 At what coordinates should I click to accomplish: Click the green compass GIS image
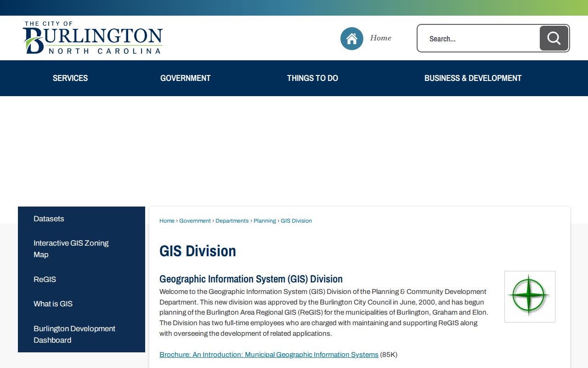point(530,297)
